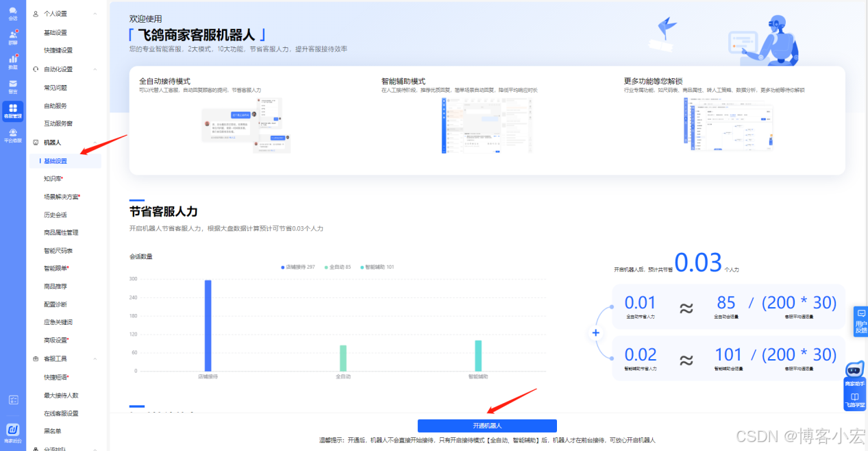Open 在线客服设置 menu item
Screen dimensions: 868x451
61,413
